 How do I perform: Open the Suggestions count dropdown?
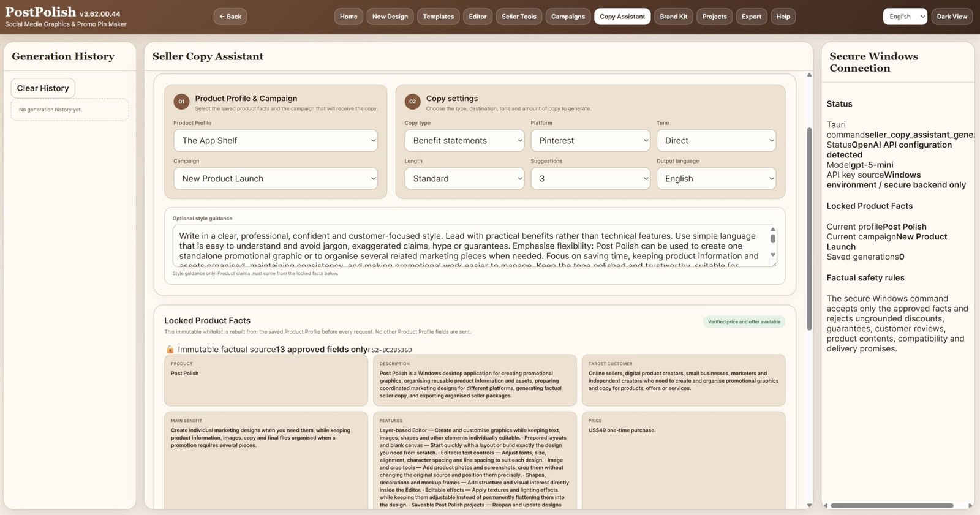590,178
